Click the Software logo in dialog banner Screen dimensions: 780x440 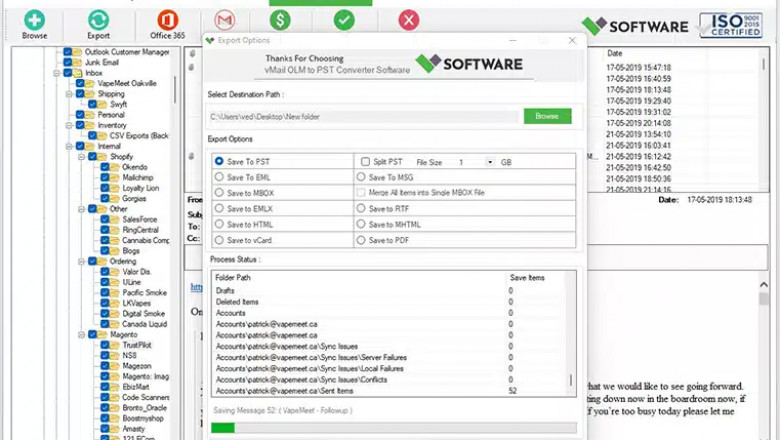coord(469,64)
